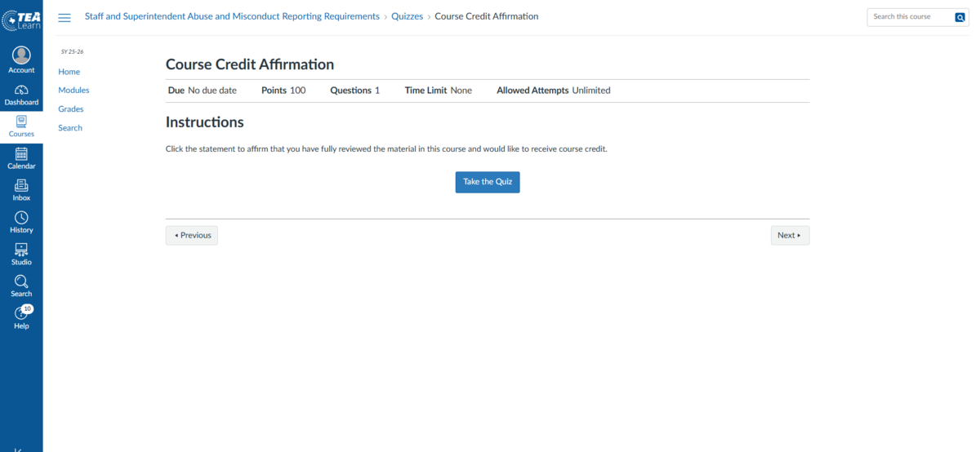980x452 pixels.
Task: Go to the Dashboard icon
Action: pos(21,91)
